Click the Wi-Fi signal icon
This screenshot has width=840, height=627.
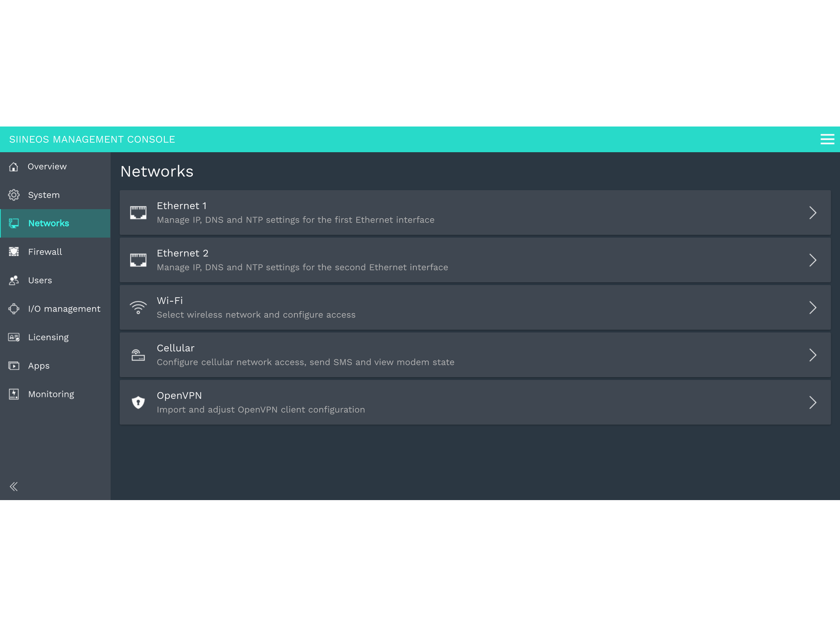138,308
